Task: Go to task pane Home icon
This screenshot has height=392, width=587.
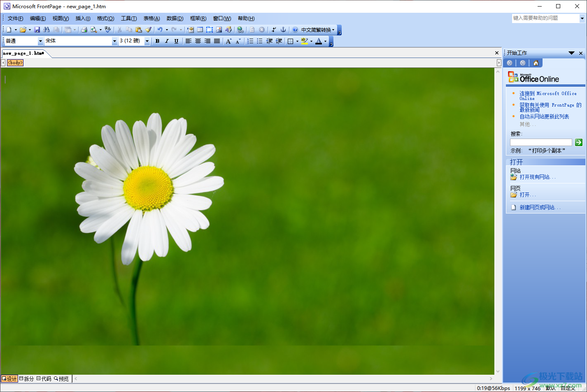Action: (536, 63)
